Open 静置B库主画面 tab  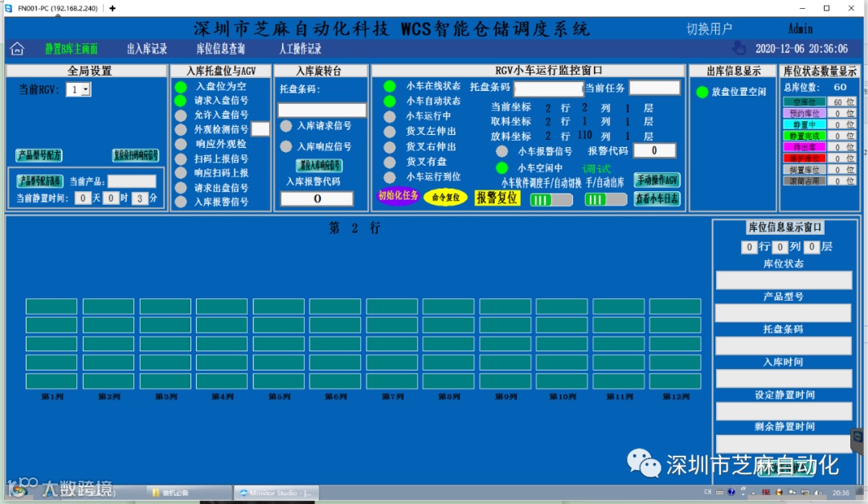point(72,49)
